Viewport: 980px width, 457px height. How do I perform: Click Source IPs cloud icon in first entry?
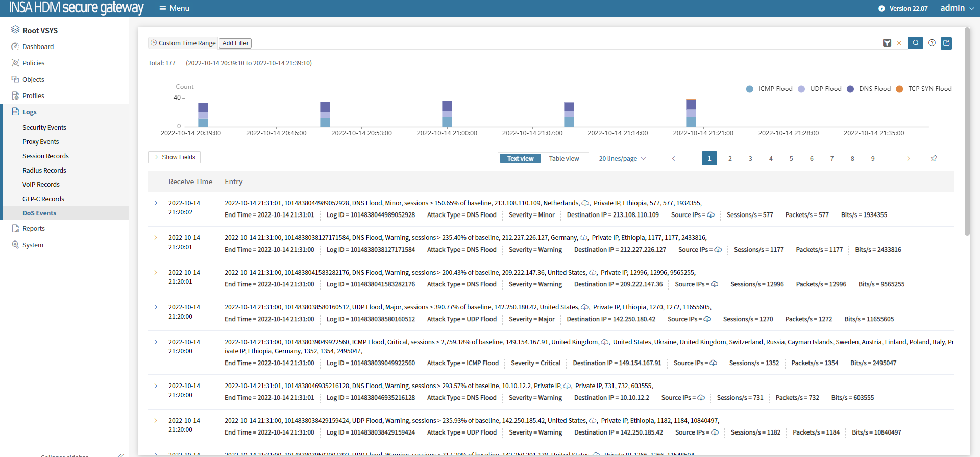tap(711, 215)
